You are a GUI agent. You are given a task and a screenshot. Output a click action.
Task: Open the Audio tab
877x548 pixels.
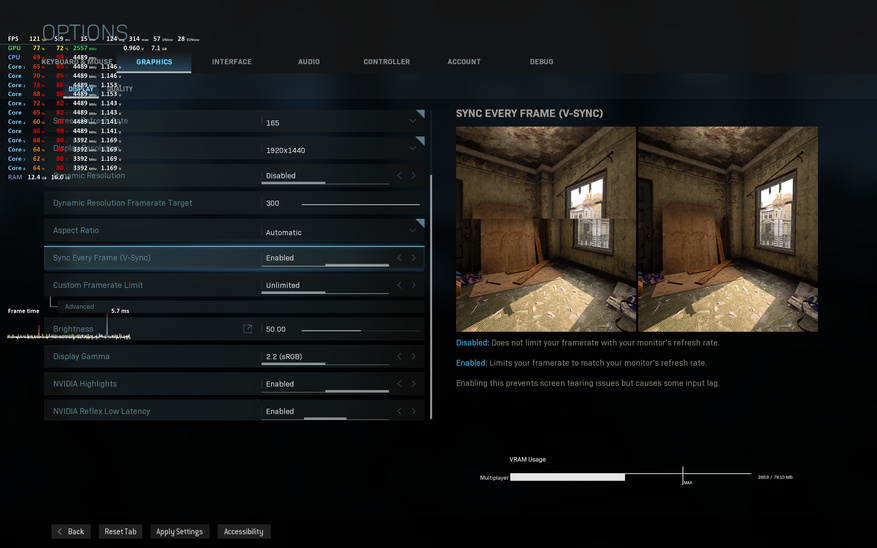[x=309, y=62]
